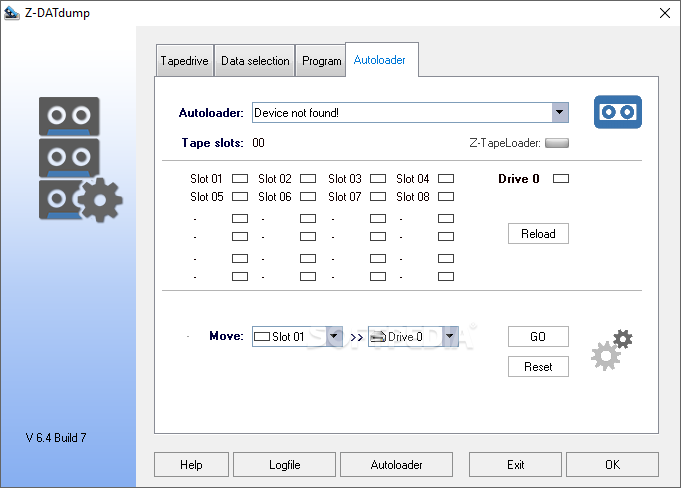Click the Slot 08 indicator box
The width and height of the screenshot is (681, 488).
(x=446, y=197)
